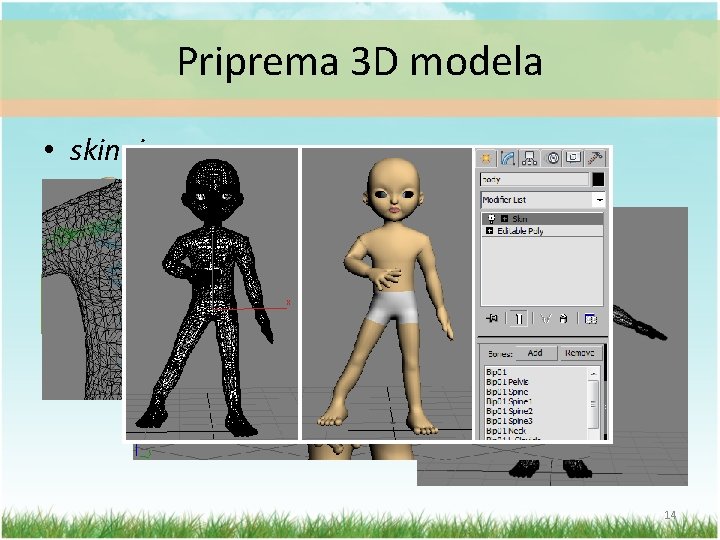
Task: Open the Modifier List dropdown
Action: [x=543, y=200]
